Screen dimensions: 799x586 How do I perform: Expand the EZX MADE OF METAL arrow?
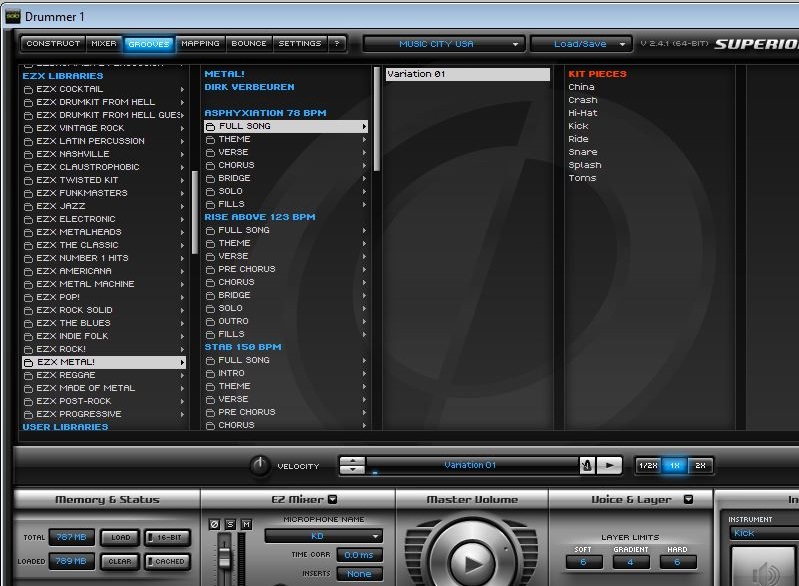182,388
